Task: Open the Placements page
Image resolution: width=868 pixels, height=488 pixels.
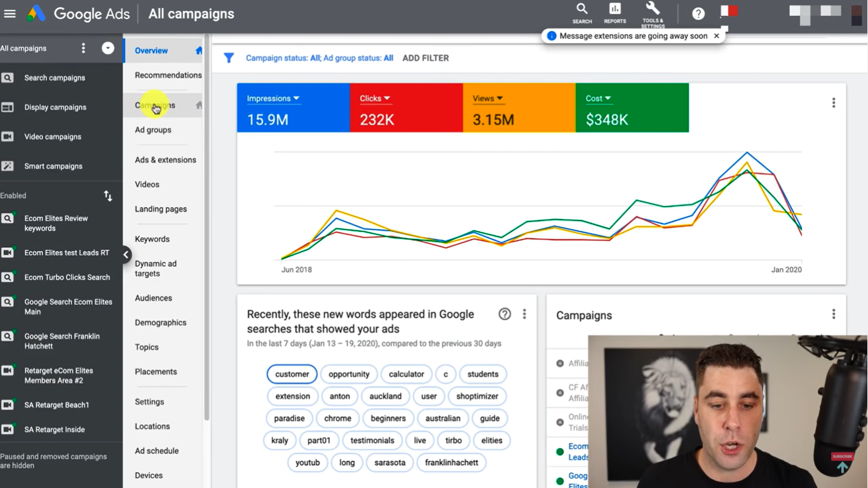Action: point(156,372)
